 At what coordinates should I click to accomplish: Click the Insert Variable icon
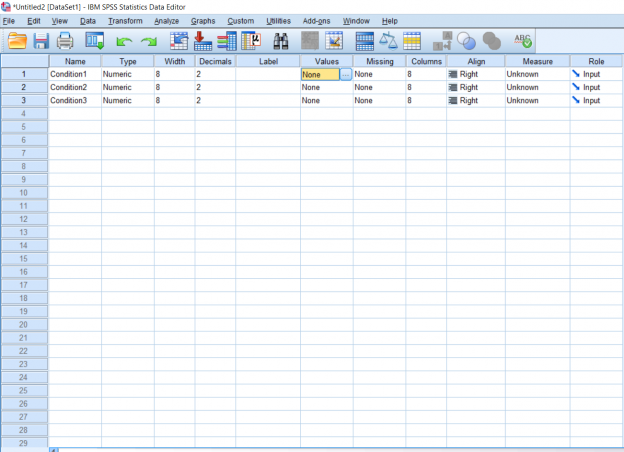pos(334,41)
